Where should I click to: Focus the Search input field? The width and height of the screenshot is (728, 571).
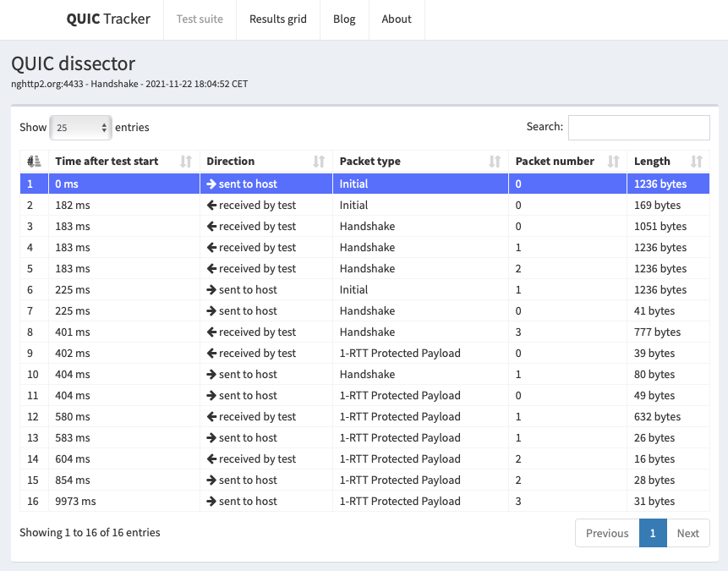[639, 127]
